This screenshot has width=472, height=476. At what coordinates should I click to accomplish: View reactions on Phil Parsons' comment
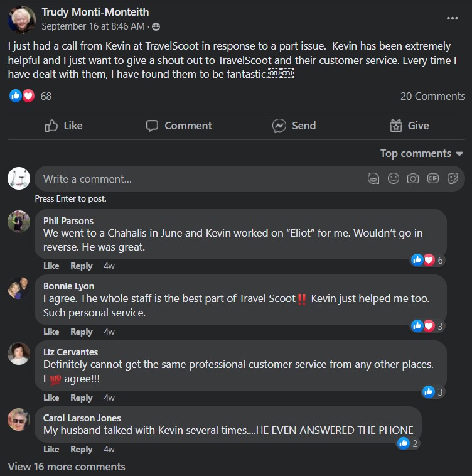[427, 260]
